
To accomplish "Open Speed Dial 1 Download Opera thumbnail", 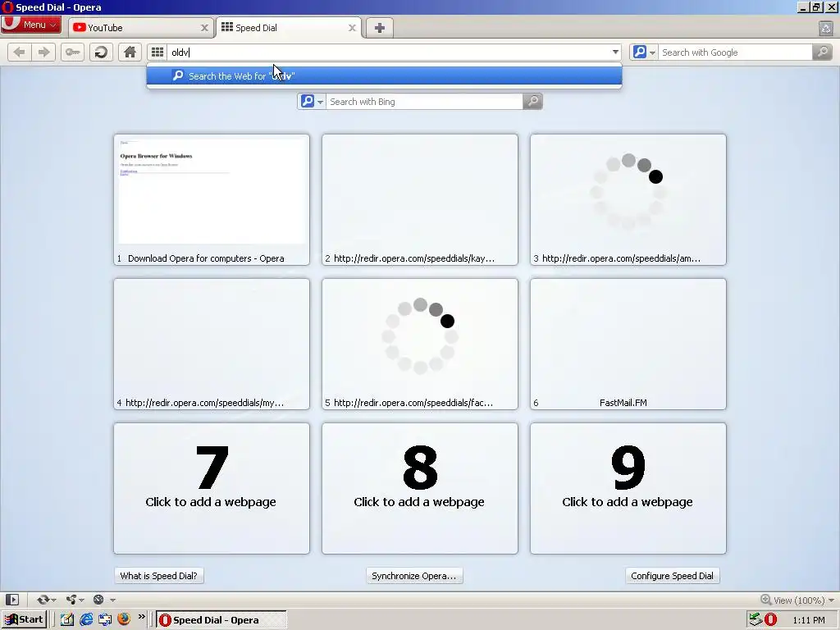I will point(212,199).
